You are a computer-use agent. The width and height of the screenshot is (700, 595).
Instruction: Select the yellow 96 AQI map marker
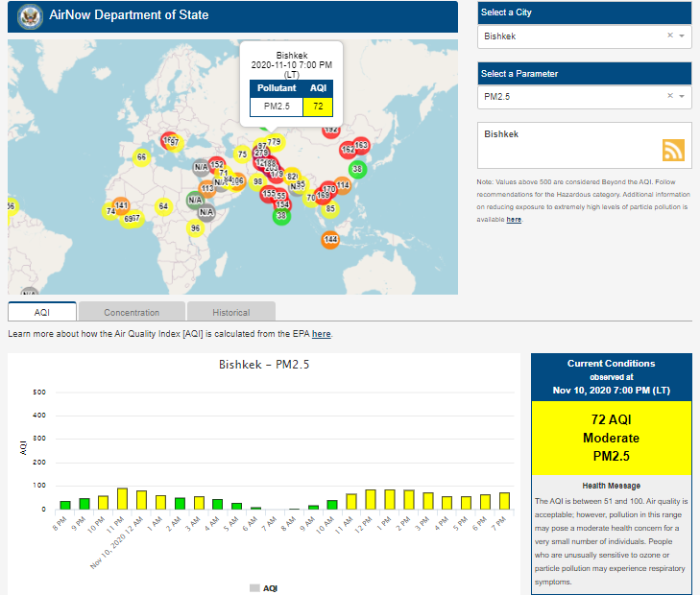click(x=196, y=228)
